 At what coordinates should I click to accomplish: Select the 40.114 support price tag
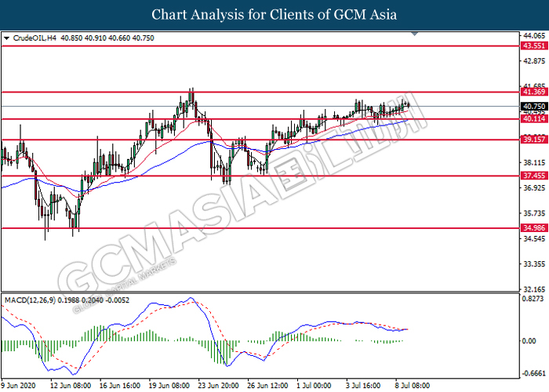(x=533, y=119)
